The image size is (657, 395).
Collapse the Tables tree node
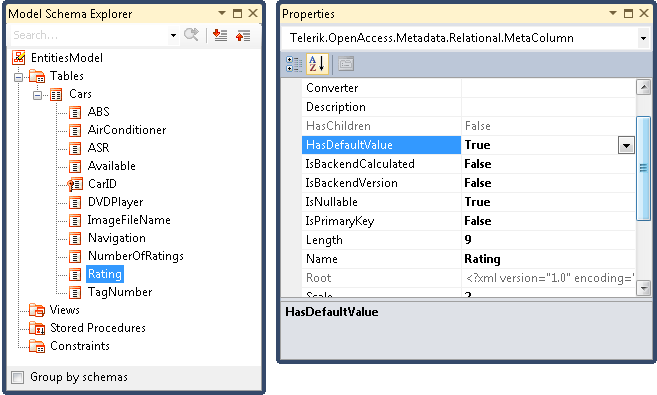point(18,77)
